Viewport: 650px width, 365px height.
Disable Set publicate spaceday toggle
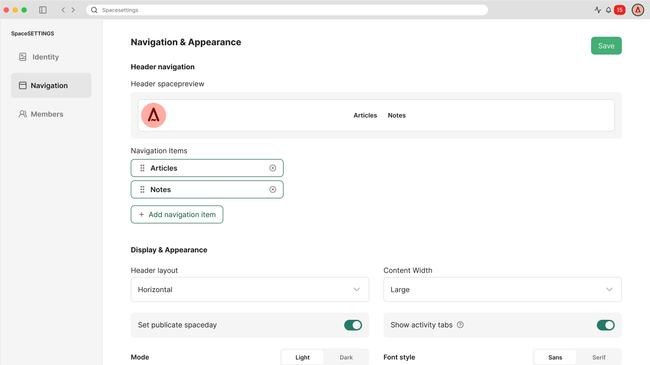click(x=353, y=325)
